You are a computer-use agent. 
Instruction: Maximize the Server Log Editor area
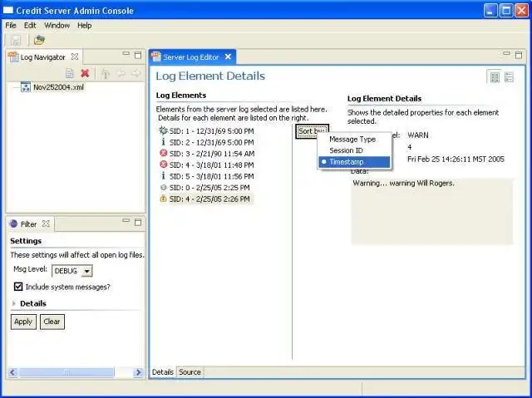pyautogui.click(x=519, y=55)
